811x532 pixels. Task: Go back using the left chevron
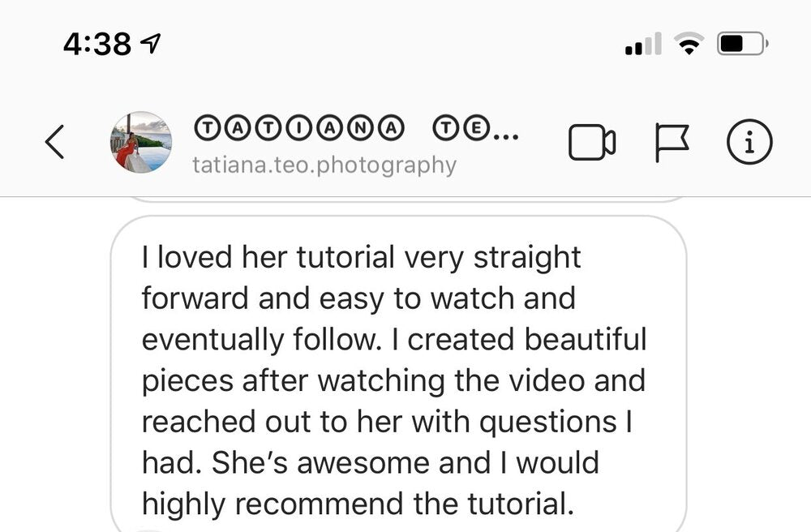(x=55, y=143)
